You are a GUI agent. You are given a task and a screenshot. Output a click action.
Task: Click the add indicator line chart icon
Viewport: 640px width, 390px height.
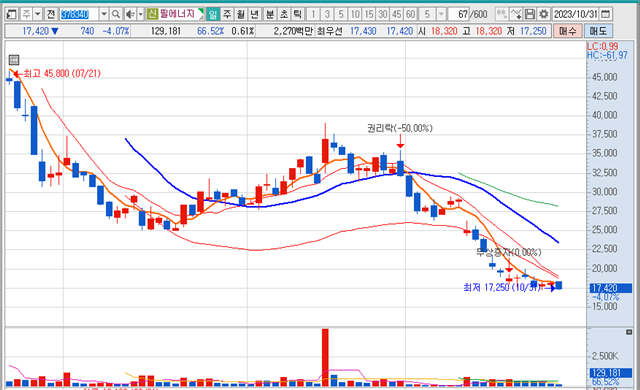tap(516, 15)
